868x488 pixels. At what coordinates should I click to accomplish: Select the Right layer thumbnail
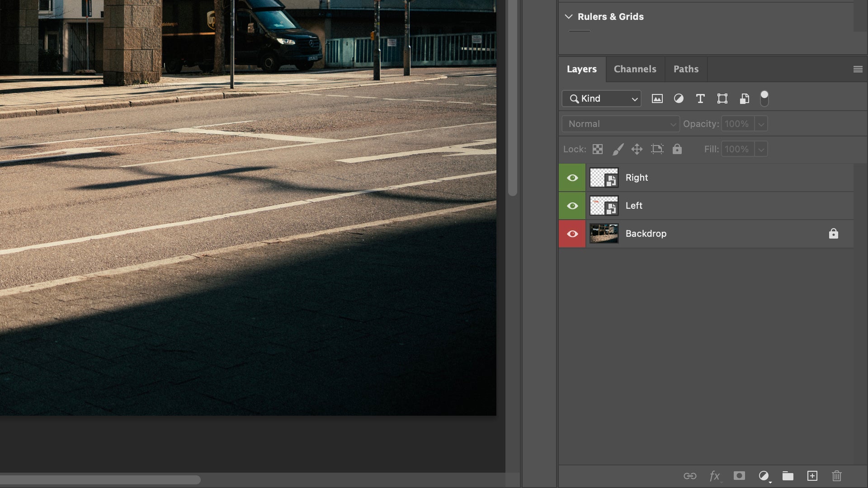(604, 178)
